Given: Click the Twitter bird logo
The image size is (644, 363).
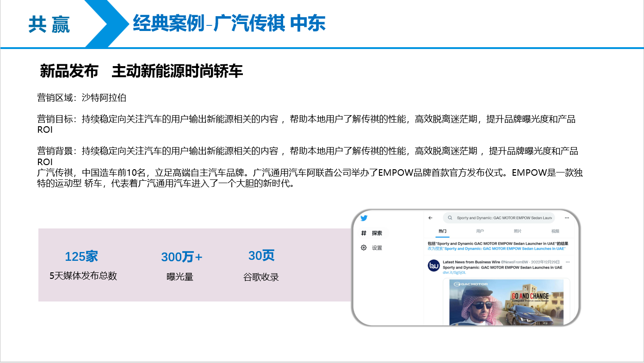Looking at the screenshot, I should pos(364,218).
